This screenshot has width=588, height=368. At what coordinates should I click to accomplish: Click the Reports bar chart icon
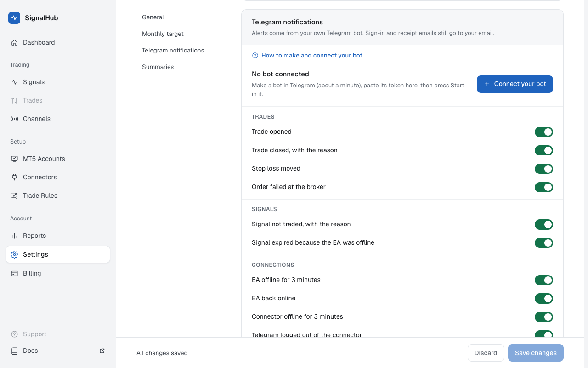coord(14,236)
